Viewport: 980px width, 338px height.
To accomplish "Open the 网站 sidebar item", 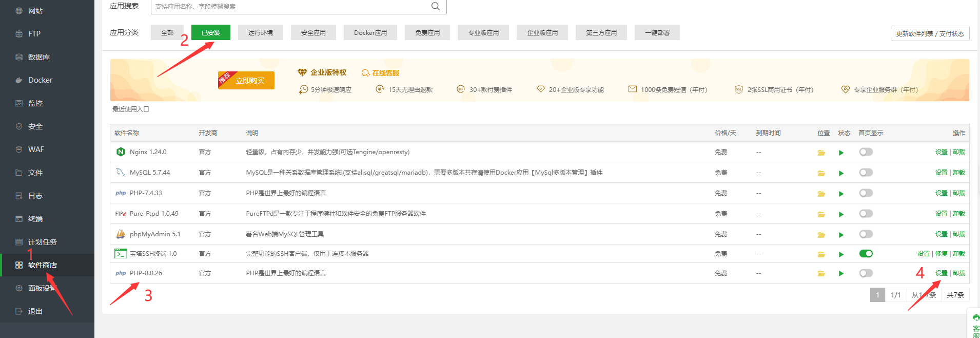I will tap(47, 11).
